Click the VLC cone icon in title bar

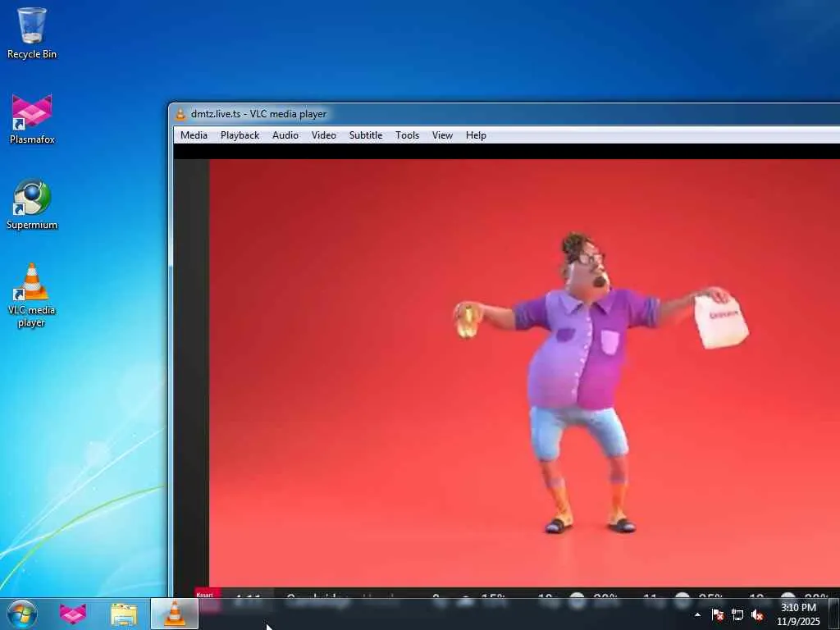(180, 114)
